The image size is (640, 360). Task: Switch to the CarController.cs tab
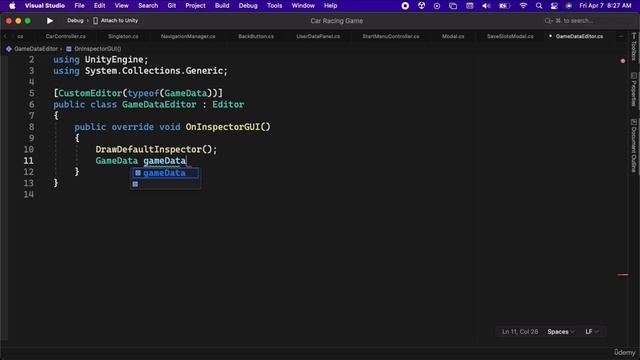(66, 36)
